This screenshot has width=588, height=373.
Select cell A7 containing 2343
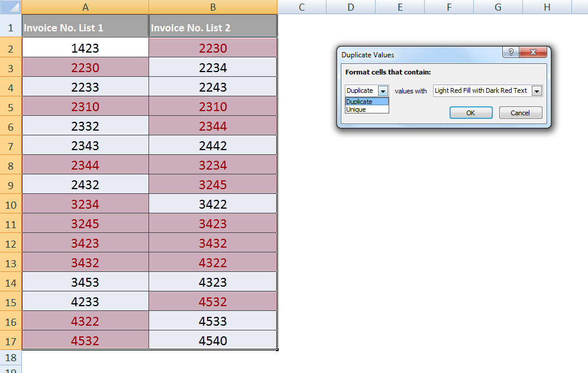[x=86, y=145]
